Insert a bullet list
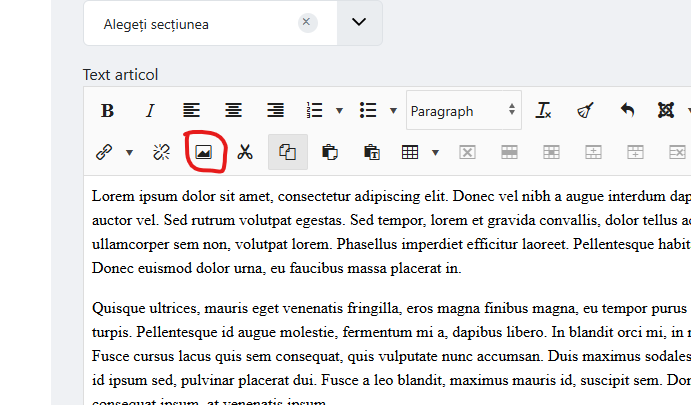Screen dimensions: 691x405 (x=368, y=111)
